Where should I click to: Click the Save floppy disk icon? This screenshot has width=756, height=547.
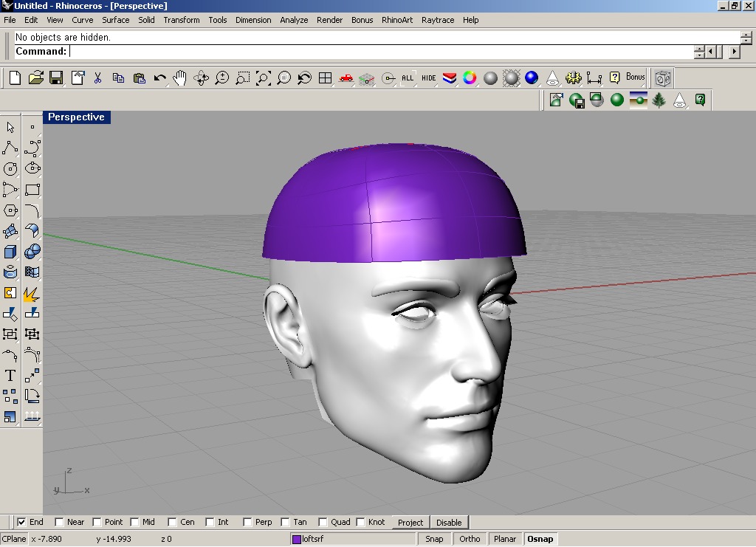pyautogui.click(x=56, y=78)
